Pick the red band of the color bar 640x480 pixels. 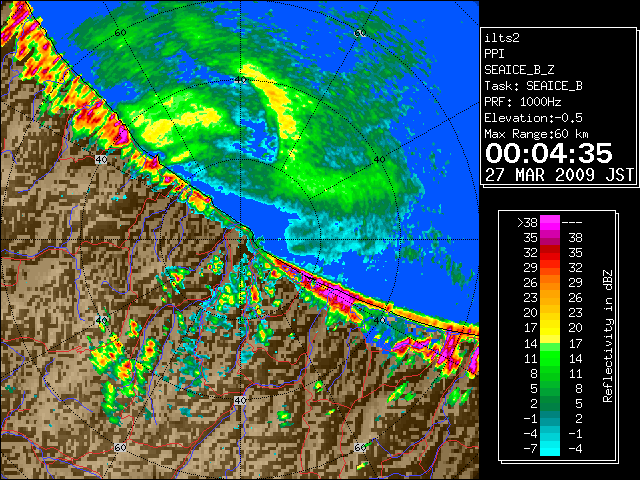point(550,253)
